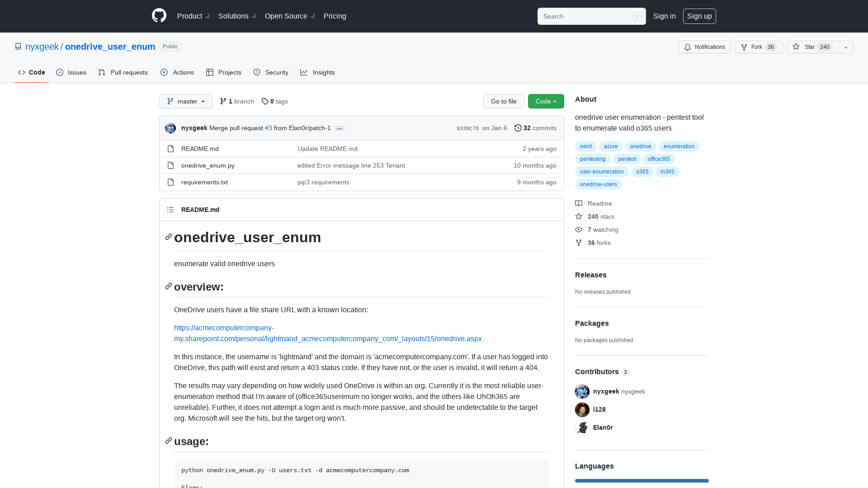The image size is (868, 488).
Task: Switch to the Code tab
Action: pos(32,72)
